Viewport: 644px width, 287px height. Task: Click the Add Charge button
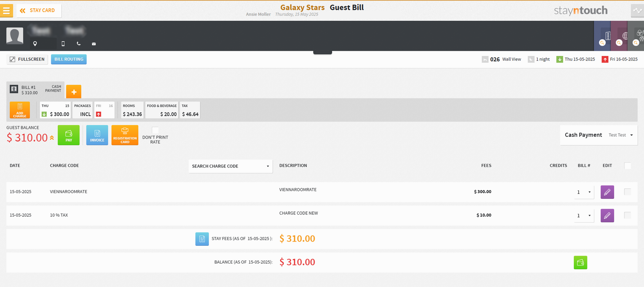click(20, 110)
